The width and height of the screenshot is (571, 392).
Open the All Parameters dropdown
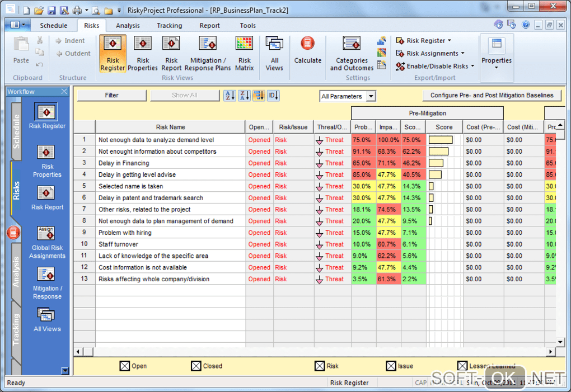click(371, 96)
